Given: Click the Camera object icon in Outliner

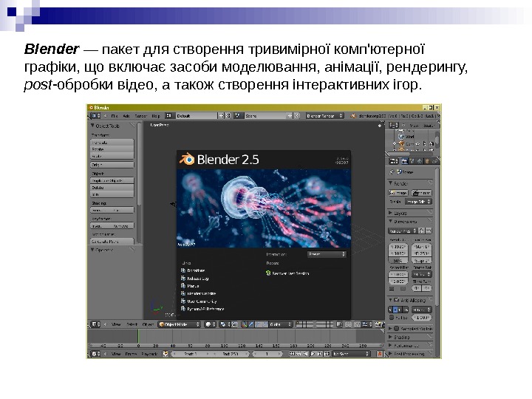Looking at the screenshot, I should tap(401, 143).
